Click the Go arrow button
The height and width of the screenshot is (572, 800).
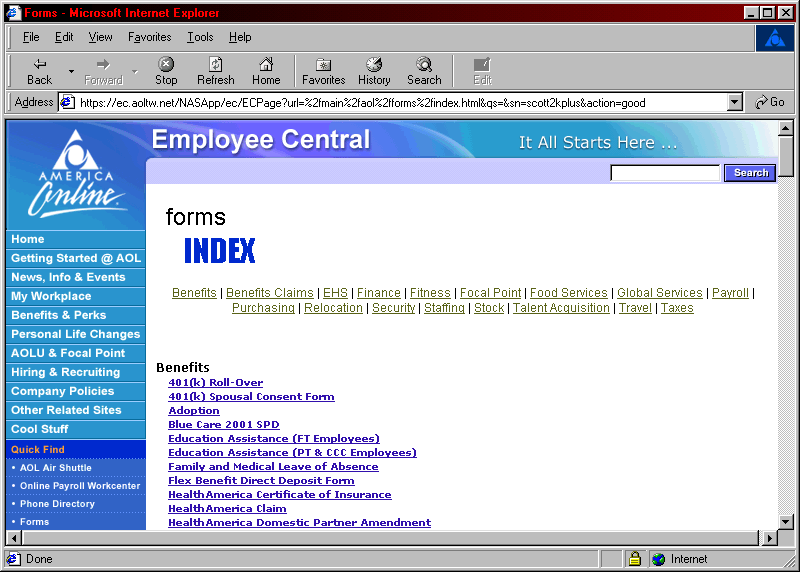[x=770, y=102]
